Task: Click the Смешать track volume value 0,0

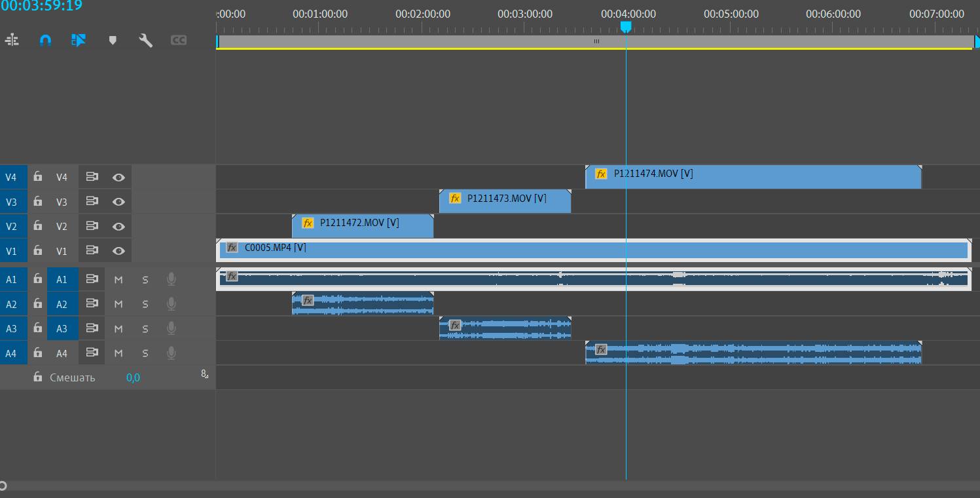Action: (133, 377)
